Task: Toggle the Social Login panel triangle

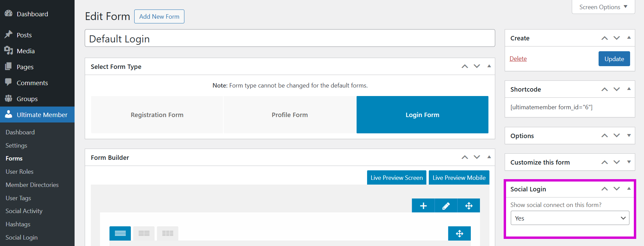Action: (629, 189)
